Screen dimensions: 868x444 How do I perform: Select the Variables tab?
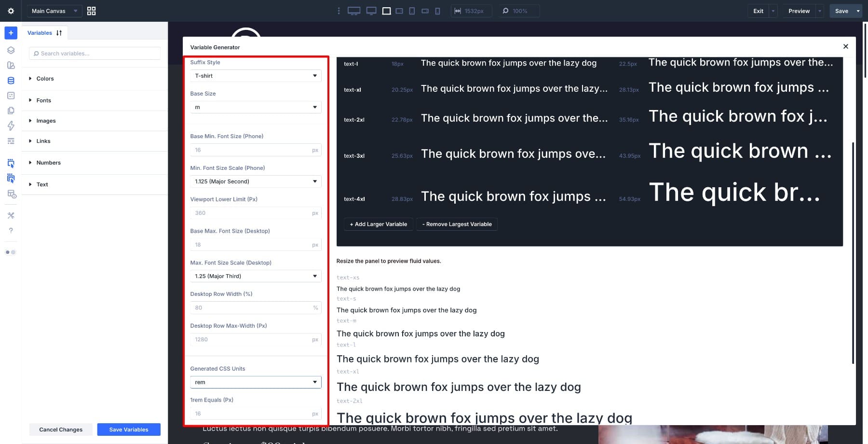(40, 33)
